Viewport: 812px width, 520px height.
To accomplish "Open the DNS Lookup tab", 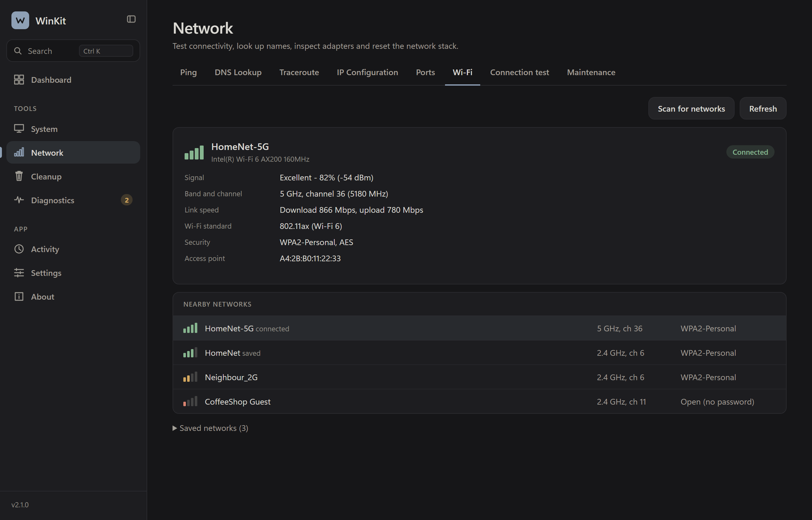I will pyautogui.click(x=238, y=72).
